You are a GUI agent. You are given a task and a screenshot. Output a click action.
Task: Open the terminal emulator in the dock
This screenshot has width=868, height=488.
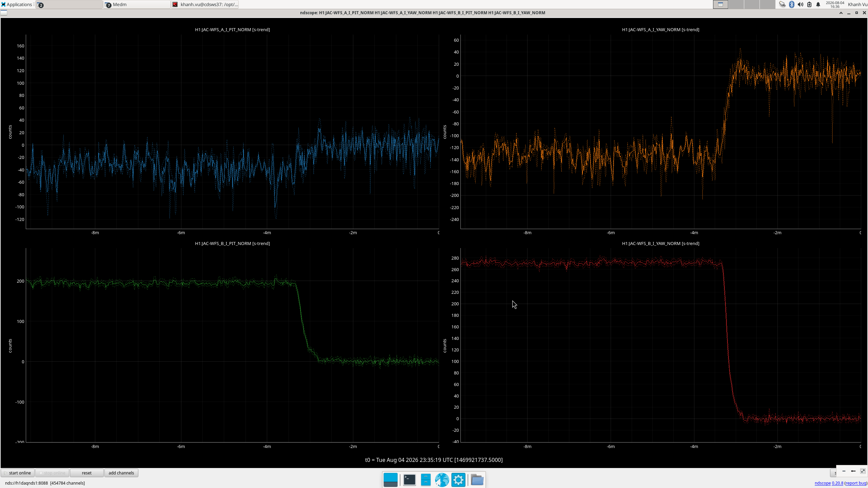coord(409,480)
